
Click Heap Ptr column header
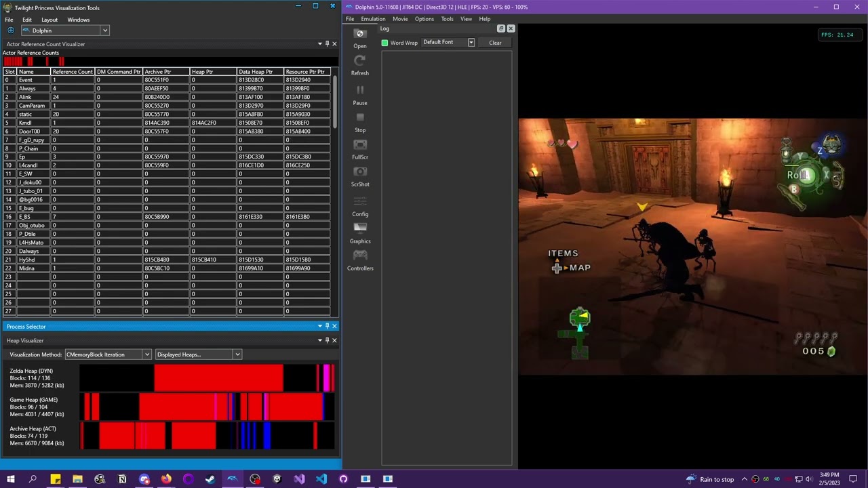pyautogui.click(x=212, y=71)
